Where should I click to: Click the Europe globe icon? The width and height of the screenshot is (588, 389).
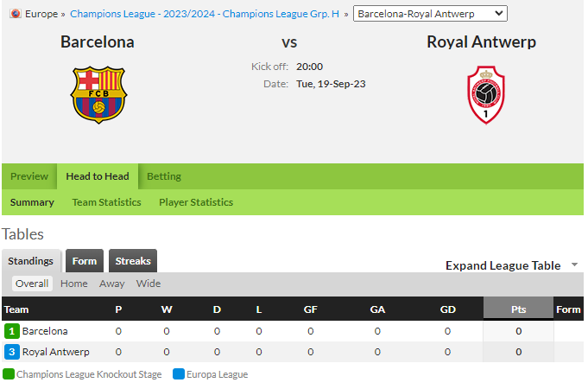pos(16,14)
